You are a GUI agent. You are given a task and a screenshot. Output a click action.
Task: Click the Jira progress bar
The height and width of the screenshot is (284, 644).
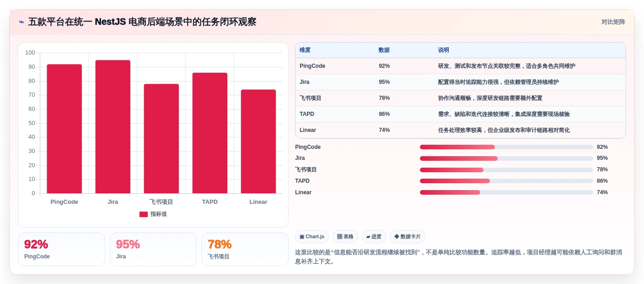click(506, 158)
